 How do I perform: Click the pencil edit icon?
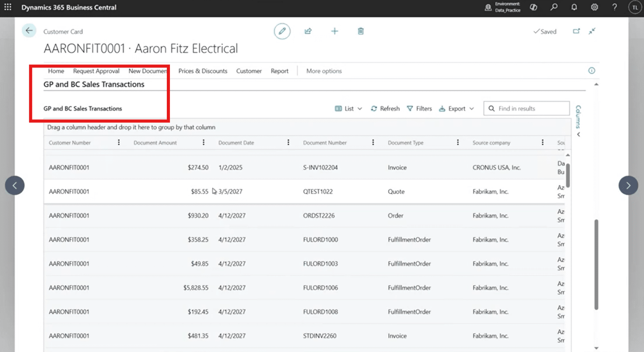point(282,31)
